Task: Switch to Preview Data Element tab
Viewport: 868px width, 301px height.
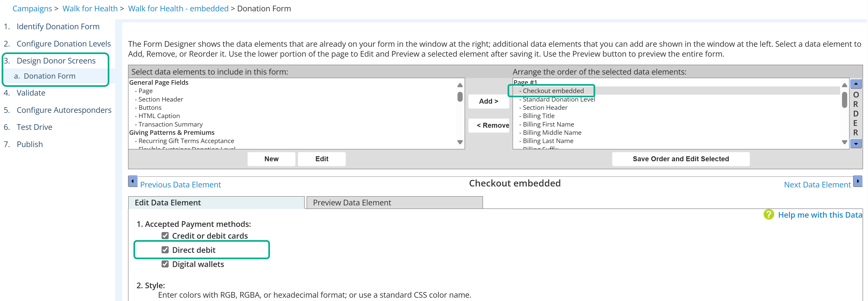Action: pos(395,202)
